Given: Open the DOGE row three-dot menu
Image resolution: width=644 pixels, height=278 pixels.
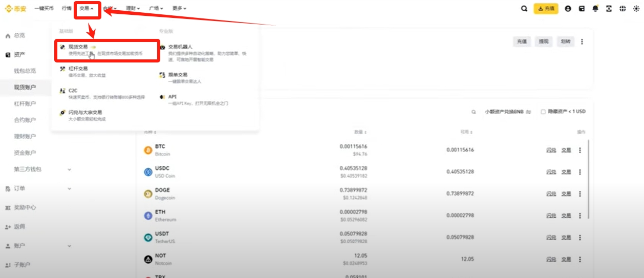Looking at the screenshot, I should tap(579, 194).
